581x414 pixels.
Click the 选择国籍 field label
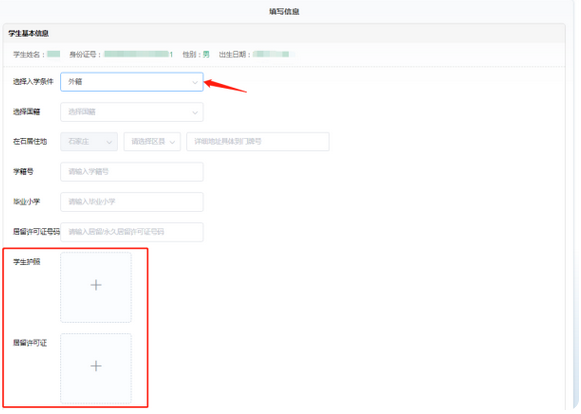pyautogui.click(x=27, y=112)
